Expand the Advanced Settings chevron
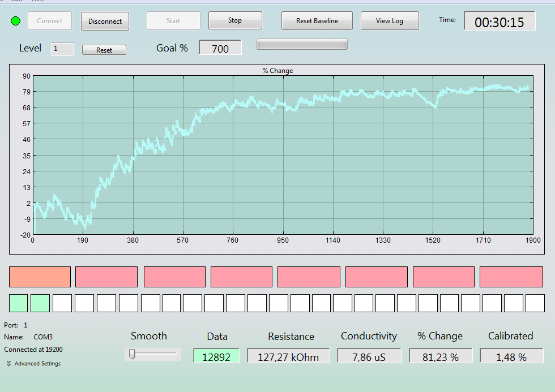This screenshot has height=392, width=555. coord(9,363)
